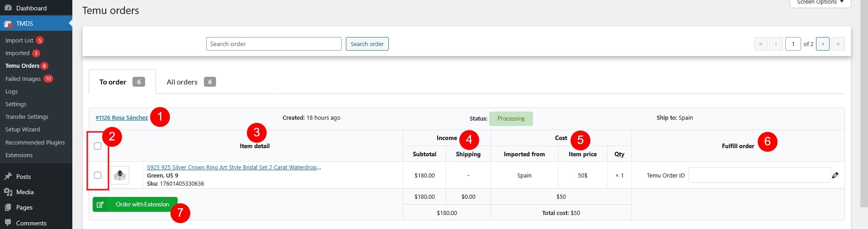868x229 pixels.
Task: Click the Search order button
Action: [x=367, y=44]
